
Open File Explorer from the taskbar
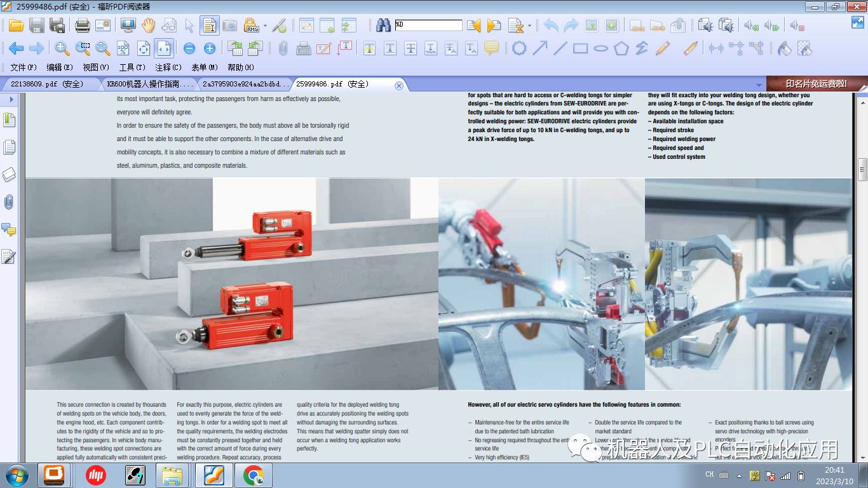(x=173, y=475)
